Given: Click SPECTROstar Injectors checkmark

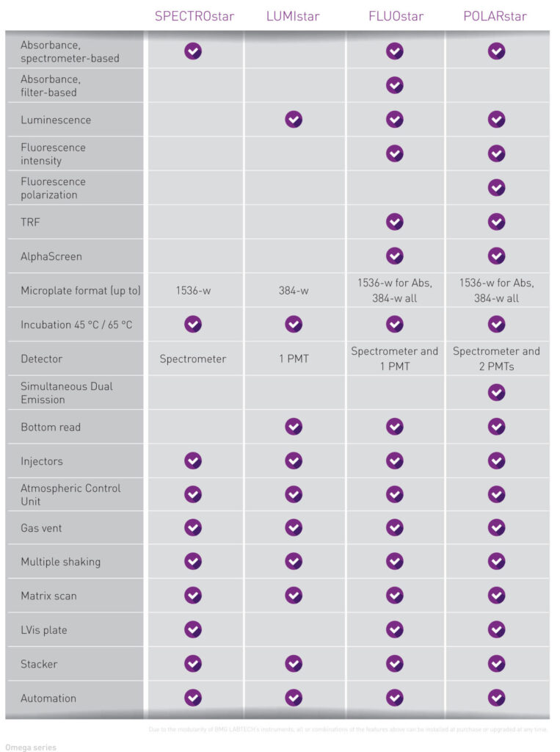Looking at the screenshot, I should click(193, 460).
